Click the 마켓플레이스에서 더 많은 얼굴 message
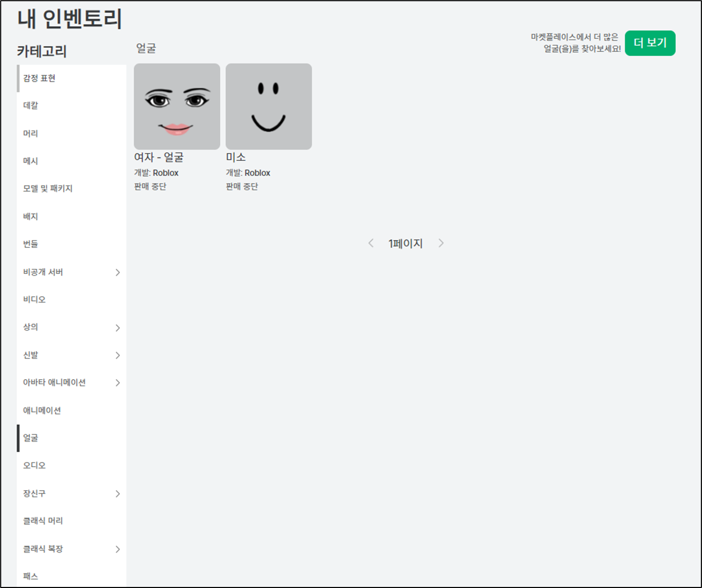The width and height of the screenshot is (702, 588). [x=576, y=43]
